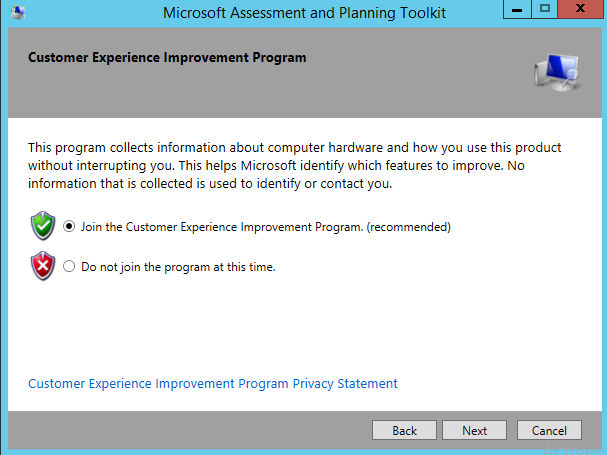This screenshot has height=455, width=607.
Task: Click the Microsoft Assessment and Planning Toolkit title text
Action: click(303, 11)
